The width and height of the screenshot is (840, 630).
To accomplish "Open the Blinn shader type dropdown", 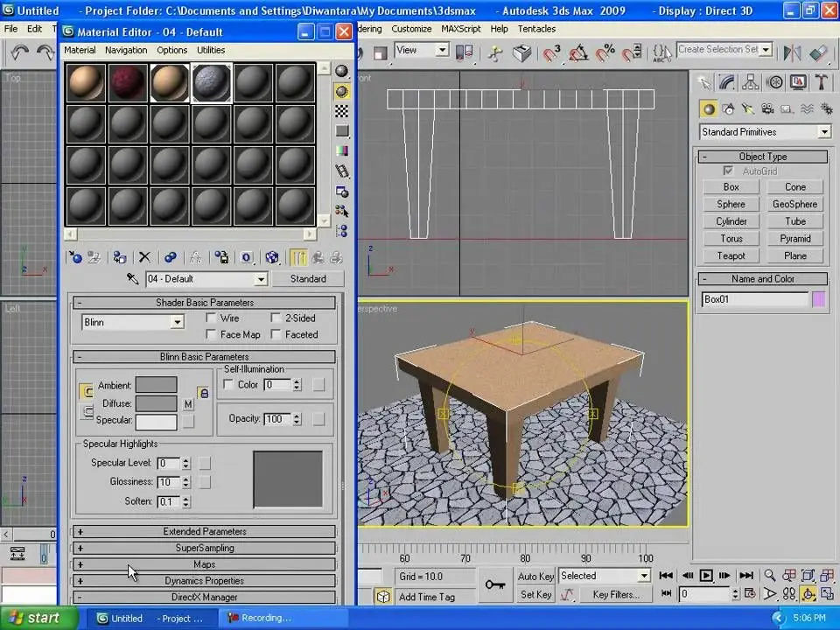I will tap(177, 322).
